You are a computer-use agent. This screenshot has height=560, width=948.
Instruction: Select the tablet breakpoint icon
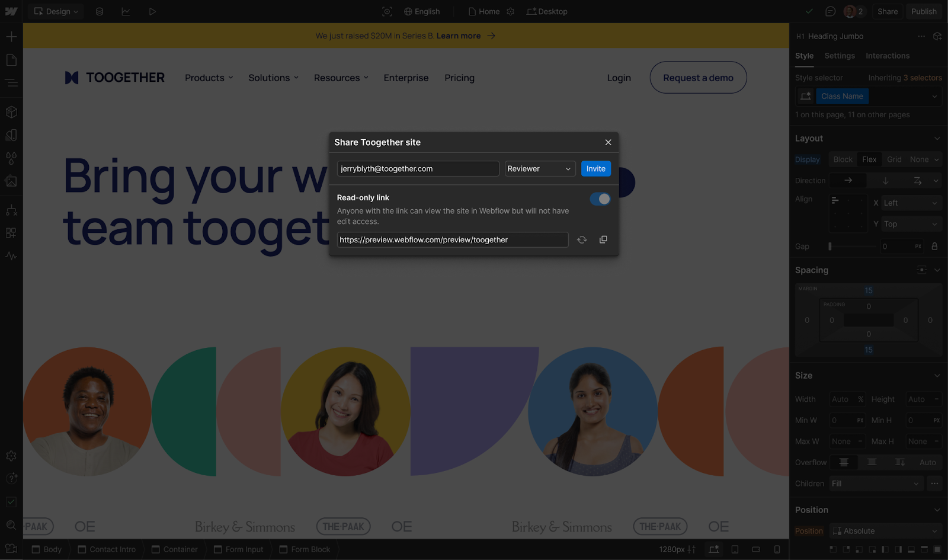(x=735, y=549)
